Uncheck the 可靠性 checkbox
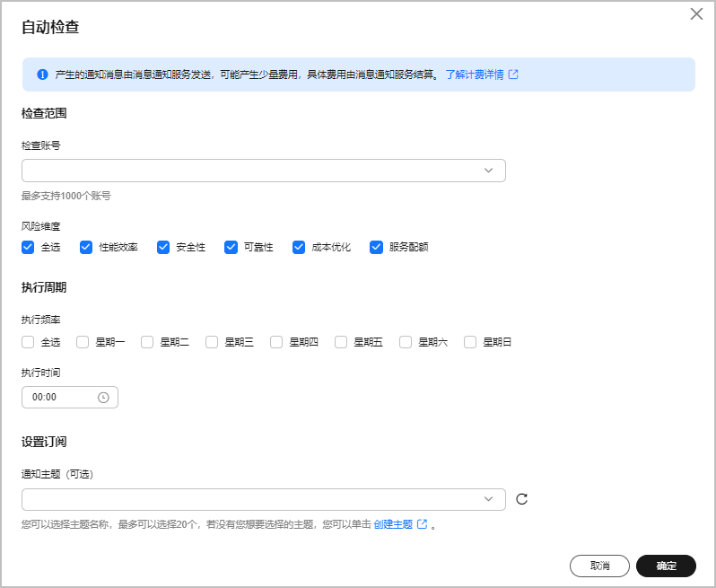The image size is (716, 588). pos(231,247)
